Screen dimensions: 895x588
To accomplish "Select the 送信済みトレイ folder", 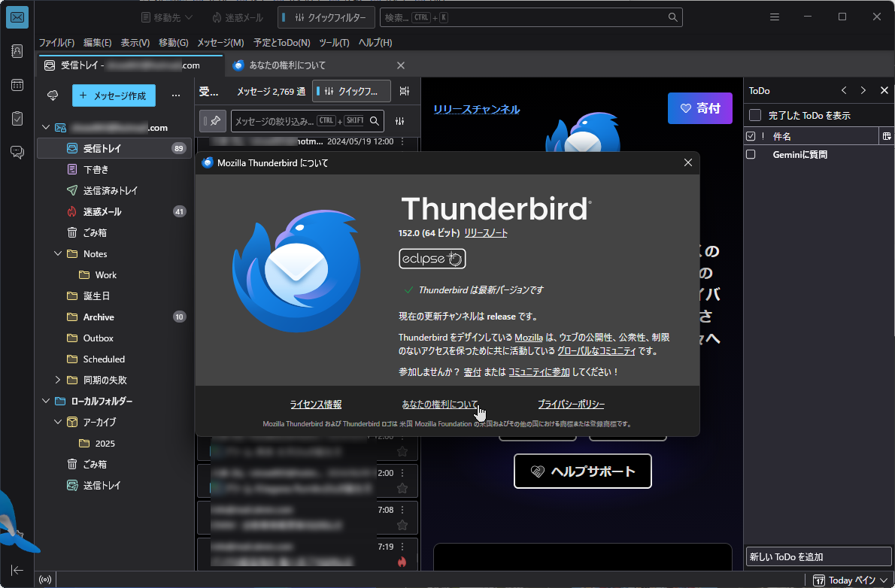I will pos(114,191).
